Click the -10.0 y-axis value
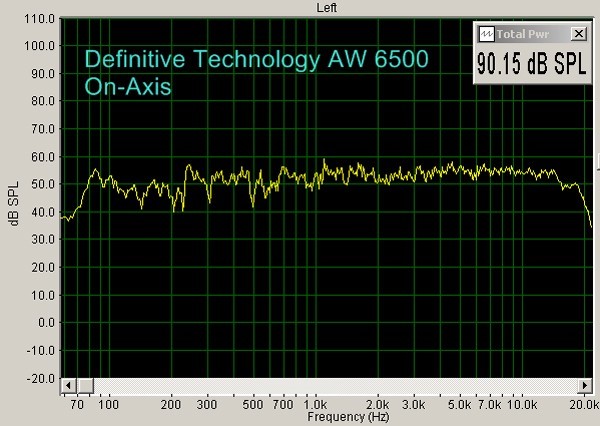This screenshot has width=600, height=426. click(41, 350)
